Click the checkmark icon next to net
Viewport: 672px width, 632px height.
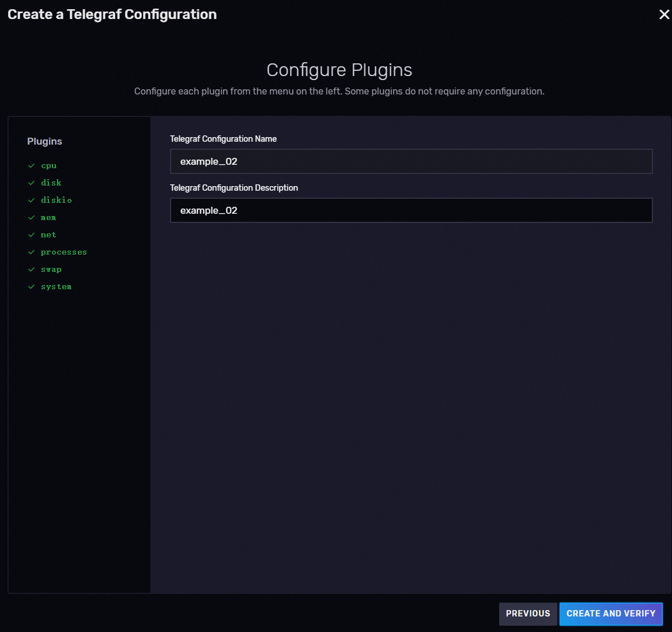click(31, 235)
